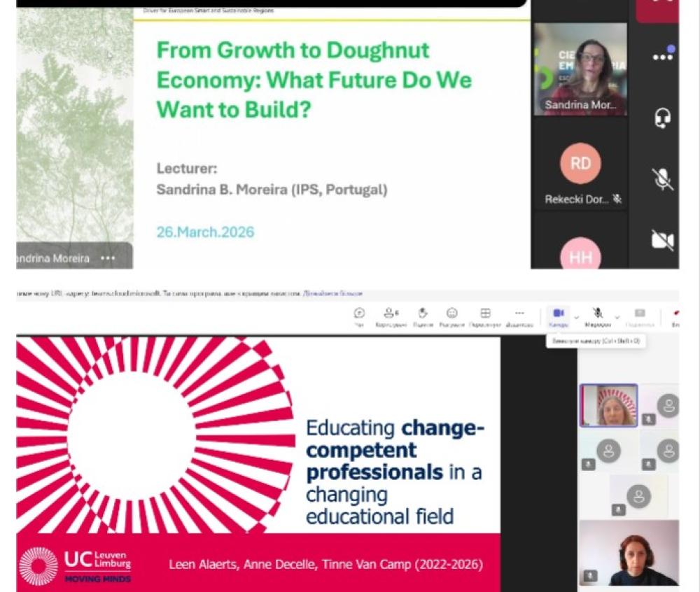Click the share screen icon in toolbar
The width and height of the screenshot is (700, 592).
click(639, 316)
